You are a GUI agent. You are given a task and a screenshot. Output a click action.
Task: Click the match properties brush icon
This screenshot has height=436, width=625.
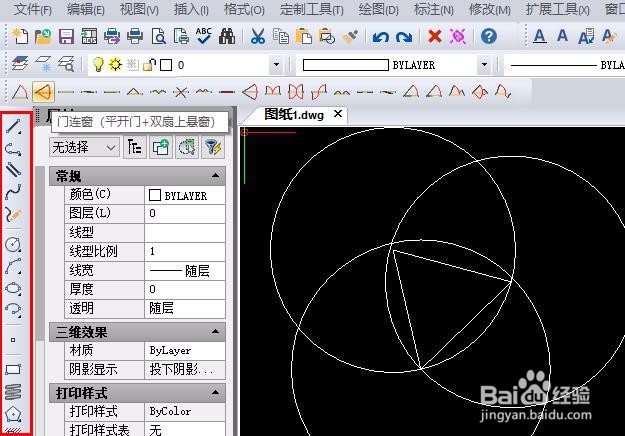pos(350,36)
